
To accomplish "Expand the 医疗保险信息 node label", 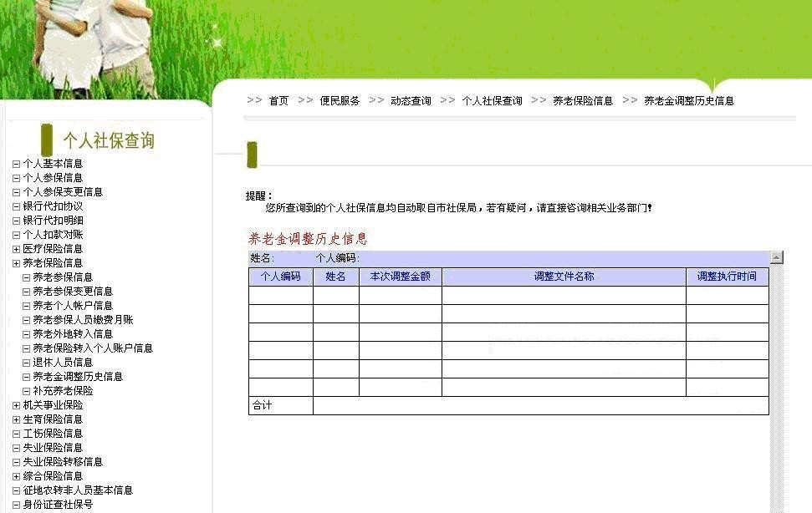I will coord(53,249).
